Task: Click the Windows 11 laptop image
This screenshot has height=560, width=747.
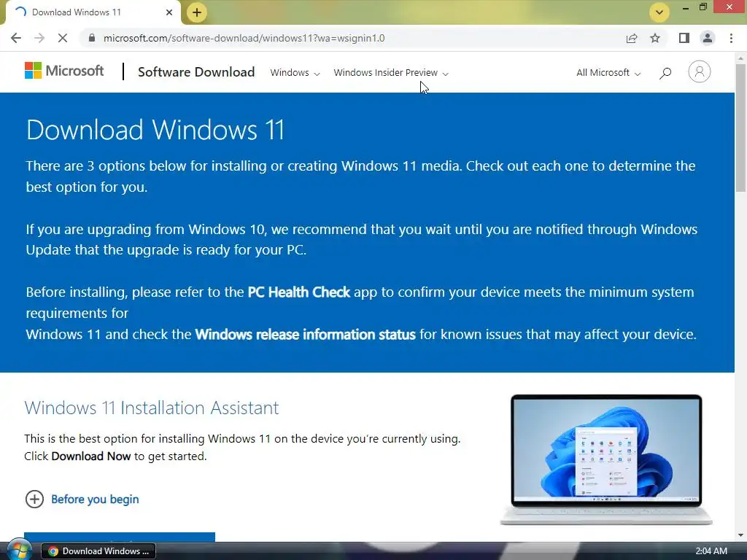Action: (606, 459)
